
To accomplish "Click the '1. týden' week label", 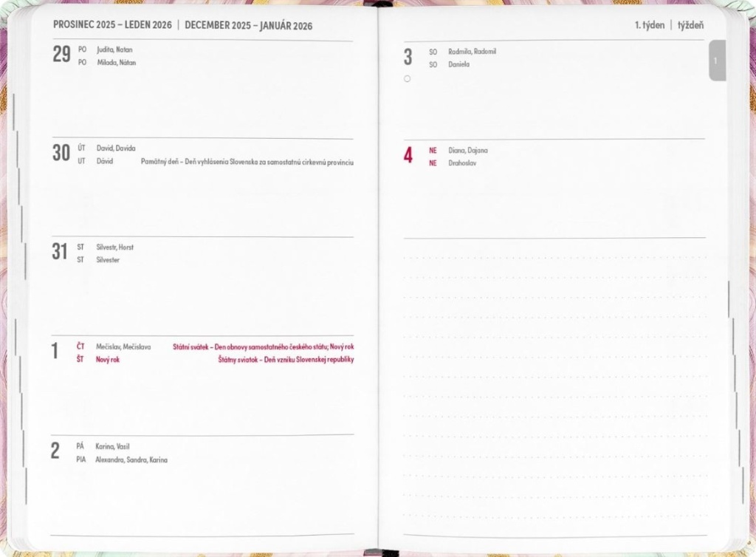I will tap(649, 25).
